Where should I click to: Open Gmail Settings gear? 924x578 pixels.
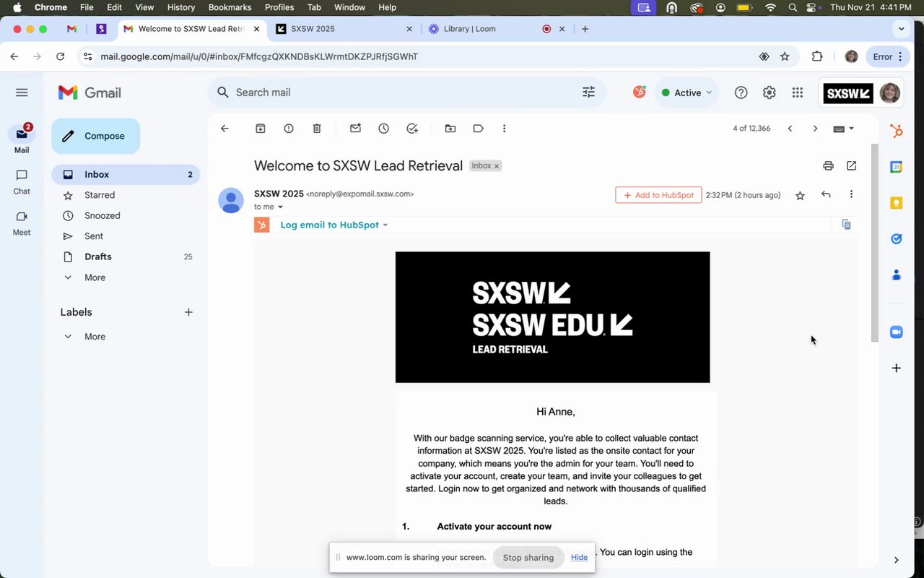point(770,92)
